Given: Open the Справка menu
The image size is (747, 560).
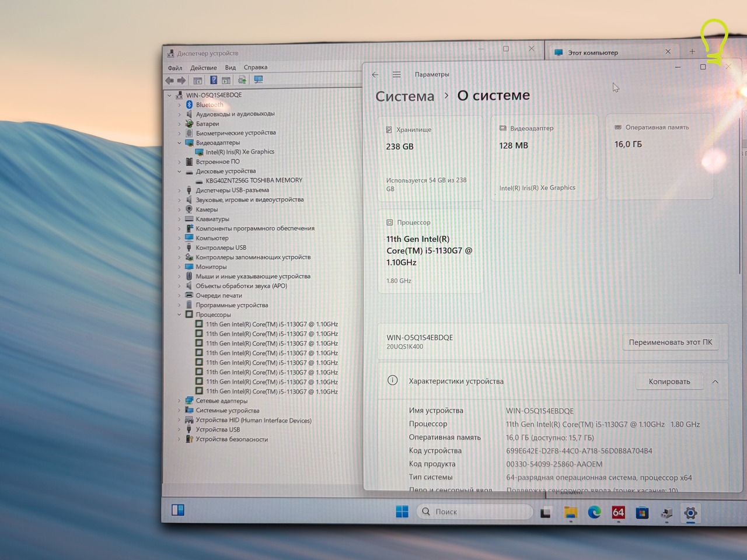Looking at the screenshot, I should coord(256,67).
